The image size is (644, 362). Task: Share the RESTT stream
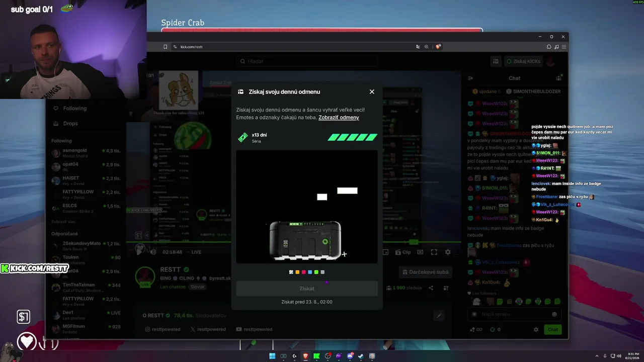pos(431,288)
